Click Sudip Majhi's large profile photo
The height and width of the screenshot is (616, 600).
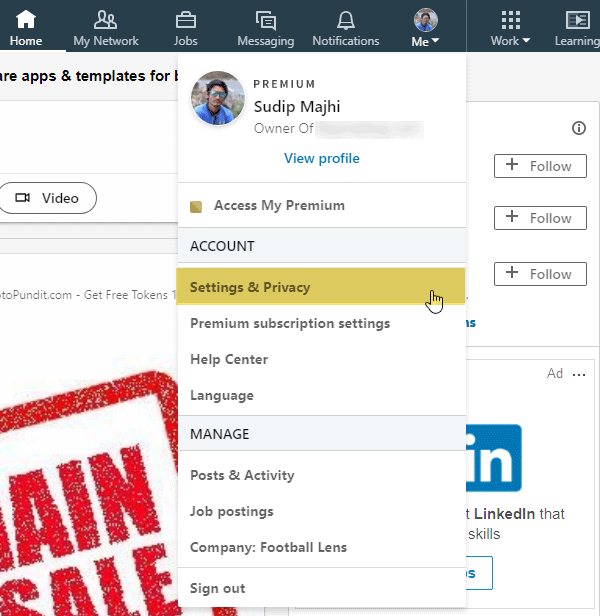[x=218, y=98]
